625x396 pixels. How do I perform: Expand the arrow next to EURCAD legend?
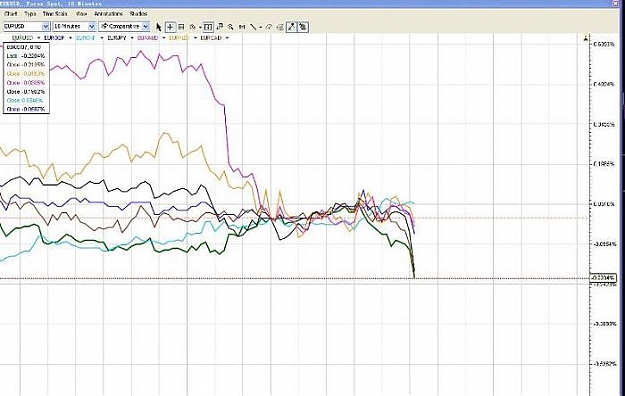(x=227, y=38)
